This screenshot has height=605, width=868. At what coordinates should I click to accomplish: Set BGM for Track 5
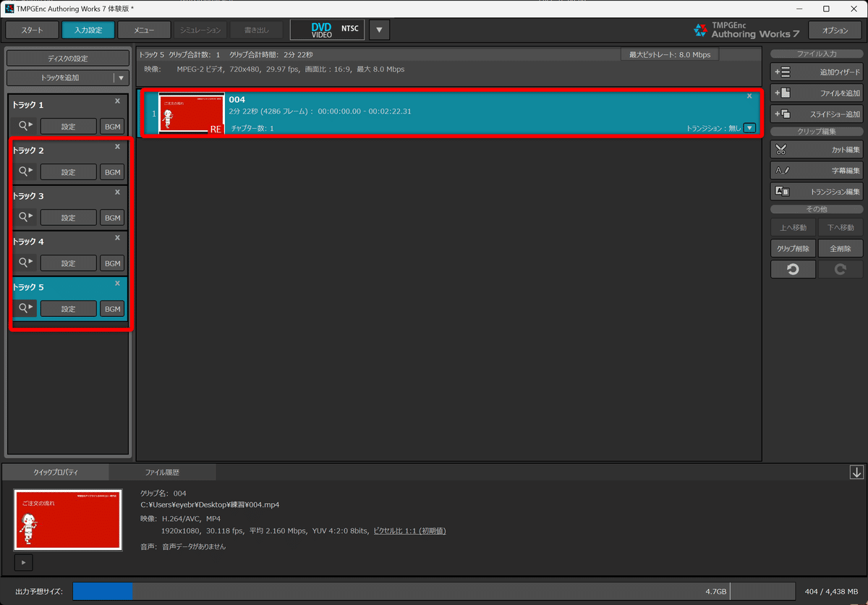[x=112, y=309]
